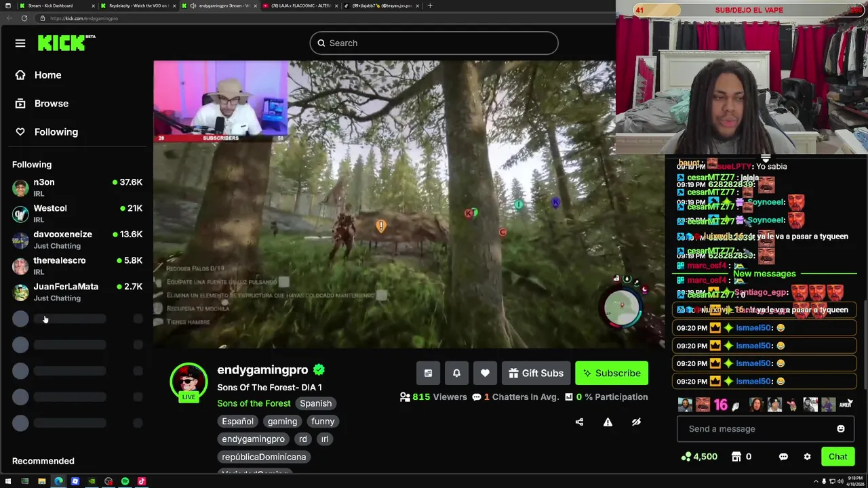Open the hamburger sidebar menu
The height and width of the screenshot is (488, 868).
click(x=20, y=43)
